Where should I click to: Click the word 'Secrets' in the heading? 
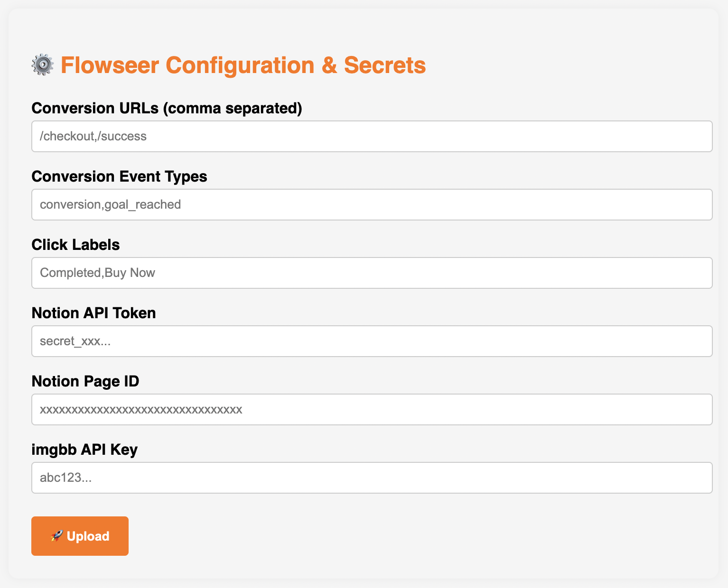[385, 65]
